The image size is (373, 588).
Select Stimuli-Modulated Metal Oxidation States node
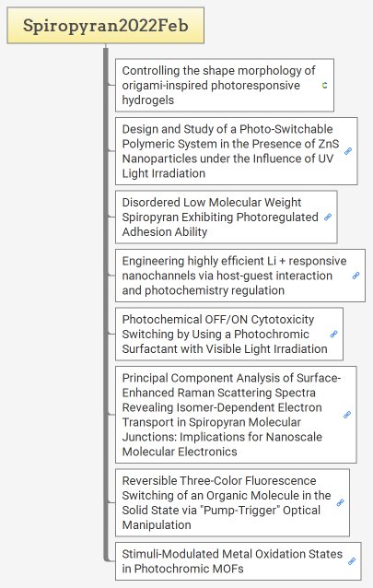click(239, 561)
